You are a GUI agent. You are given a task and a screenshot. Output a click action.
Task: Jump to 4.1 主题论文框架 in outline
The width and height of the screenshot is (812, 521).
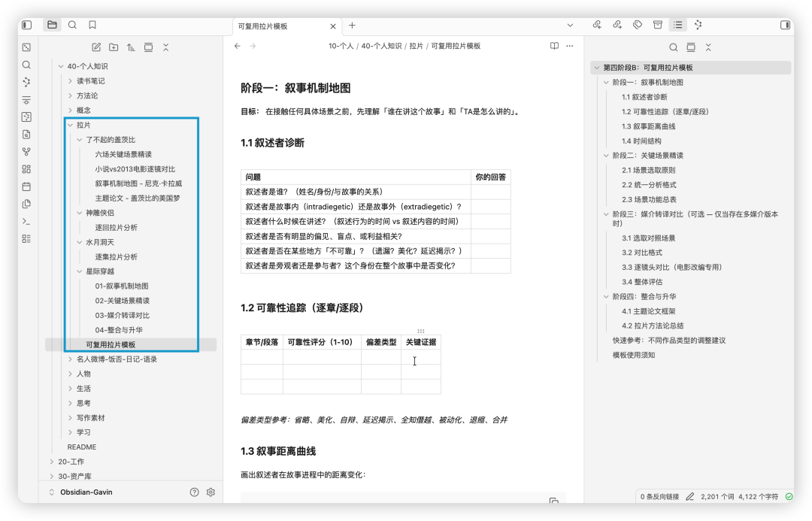[x=648, y=311]
